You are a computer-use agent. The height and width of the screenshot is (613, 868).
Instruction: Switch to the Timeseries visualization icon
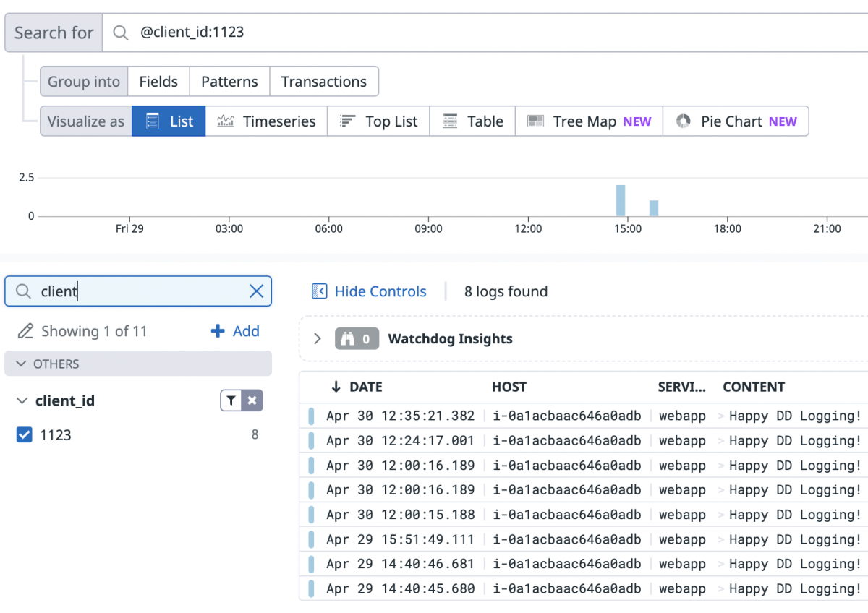(x=227, y=121)
